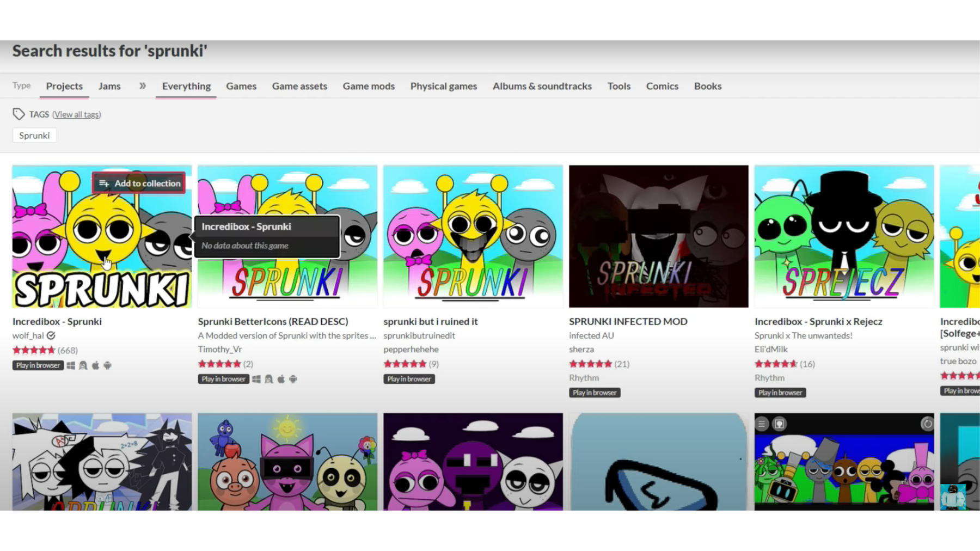Open wolf_hal author profile
980x551 pixels.
(x=28, y=335)
